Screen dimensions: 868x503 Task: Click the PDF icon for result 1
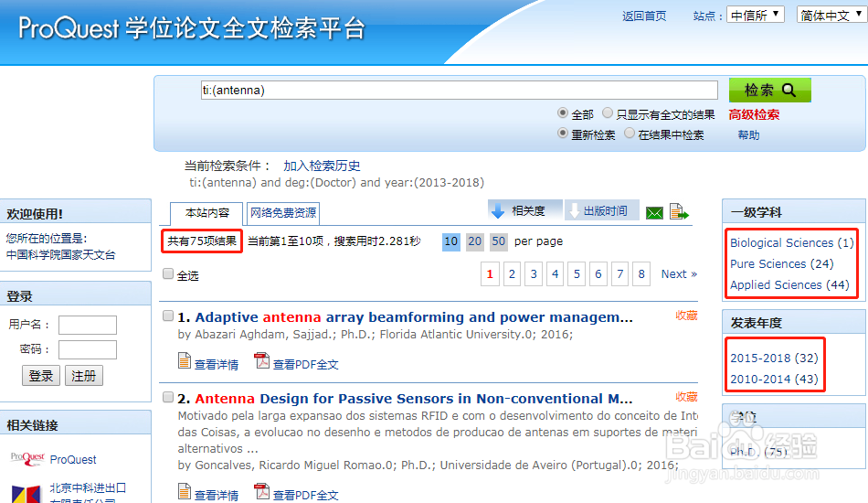point(261,360)
